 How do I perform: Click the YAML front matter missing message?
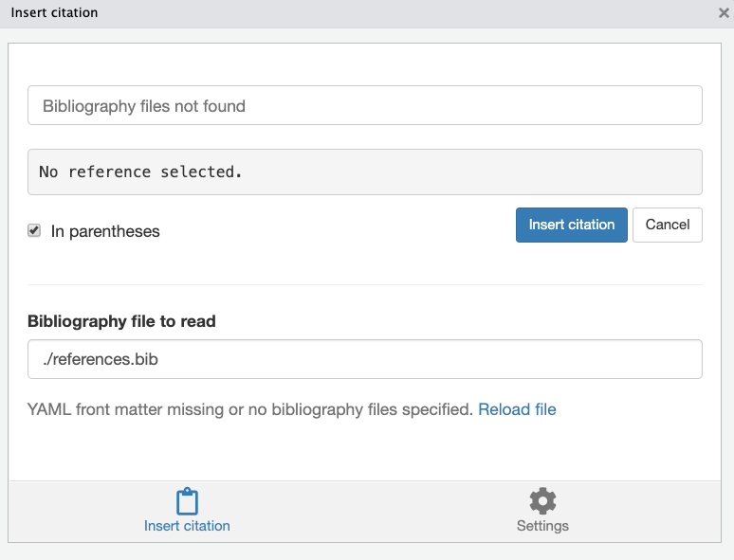(250, 409)
